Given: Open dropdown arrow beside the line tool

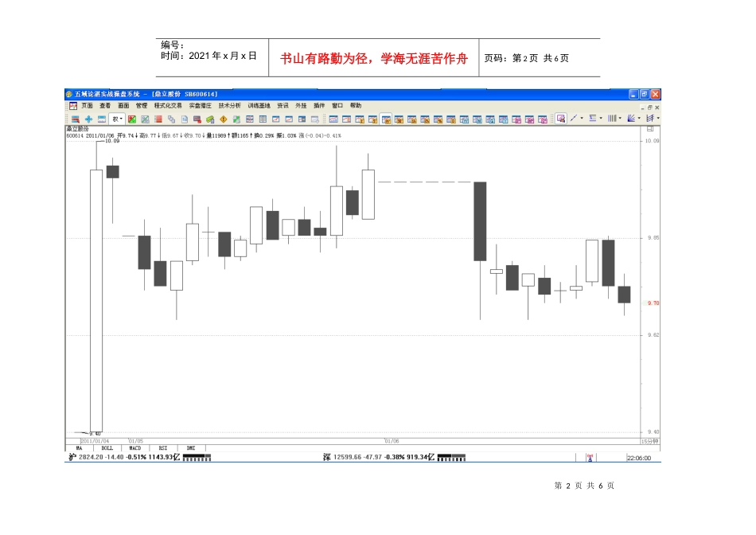Looking at the screenshot, I should point(582,118).
